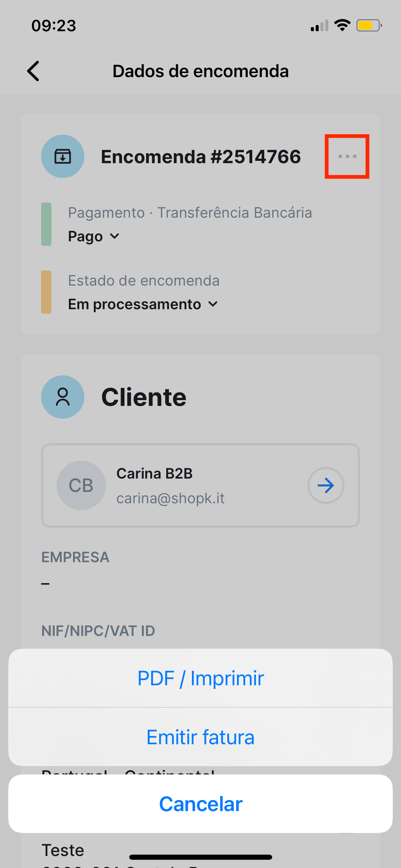The image size is (401, 868).
Task: Tap the carina@shopk.it email
Action: [170, 498]
